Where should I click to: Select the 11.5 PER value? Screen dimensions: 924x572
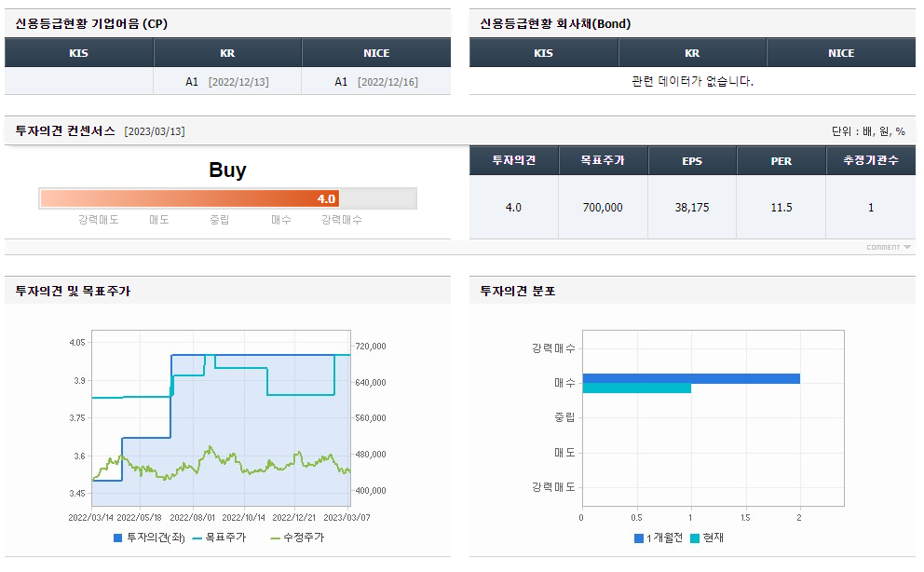pos(781,208)
